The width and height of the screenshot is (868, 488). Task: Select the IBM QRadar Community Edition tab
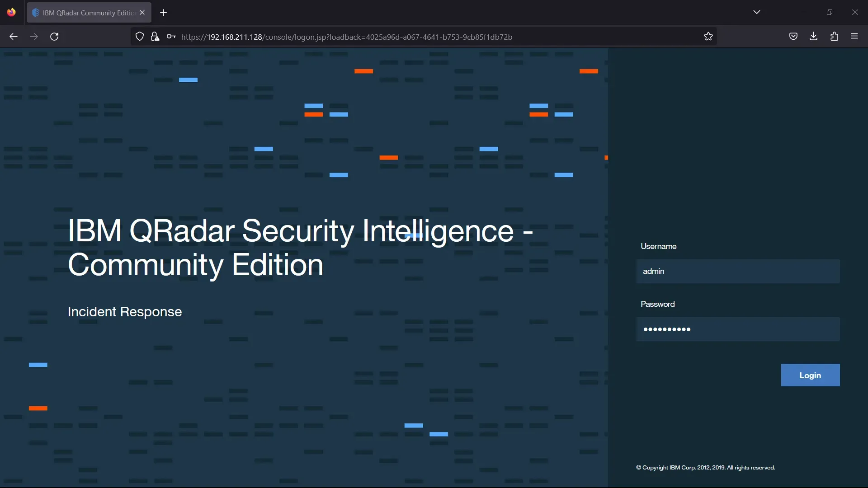(86, 13)
